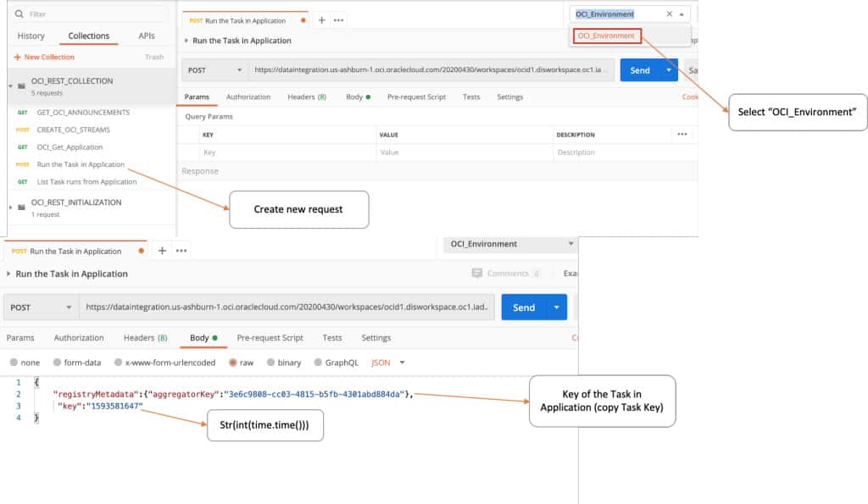Screen dimensions: 868x504
Task: Open the three-dot column options in Query Params
Action: (682, 134)
